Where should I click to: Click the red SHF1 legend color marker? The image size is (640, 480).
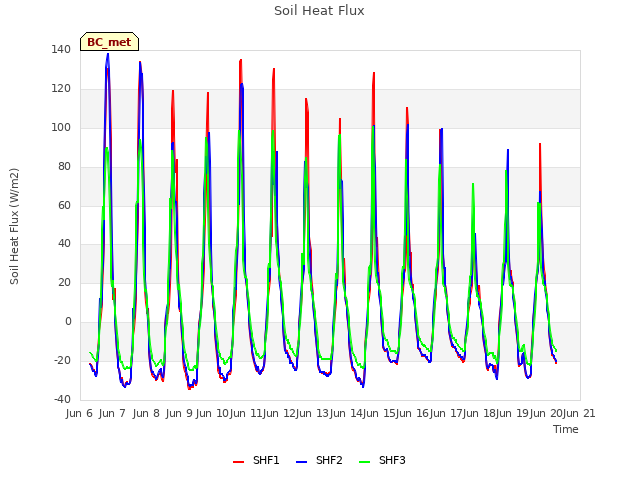238,462
